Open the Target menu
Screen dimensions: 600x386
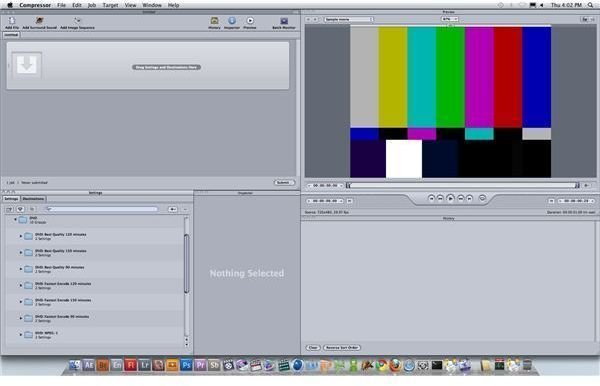110,5
